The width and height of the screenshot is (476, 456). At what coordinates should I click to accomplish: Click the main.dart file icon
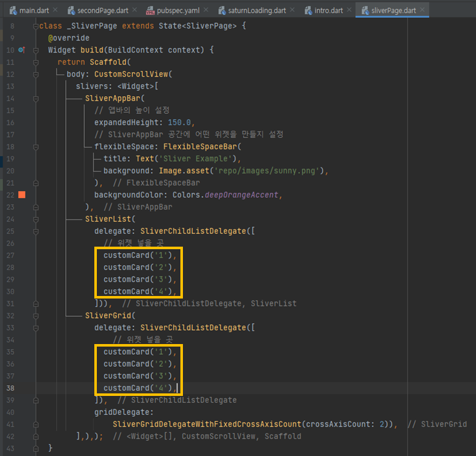13,11
